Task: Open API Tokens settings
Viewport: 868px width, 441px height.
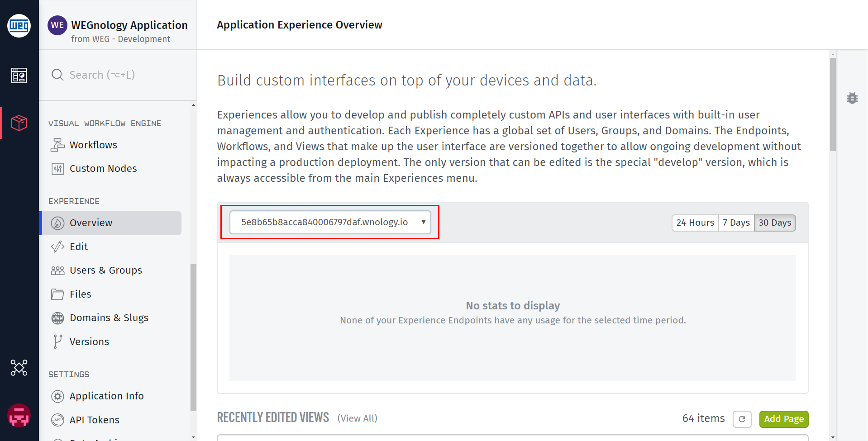Action: point(111,420)
